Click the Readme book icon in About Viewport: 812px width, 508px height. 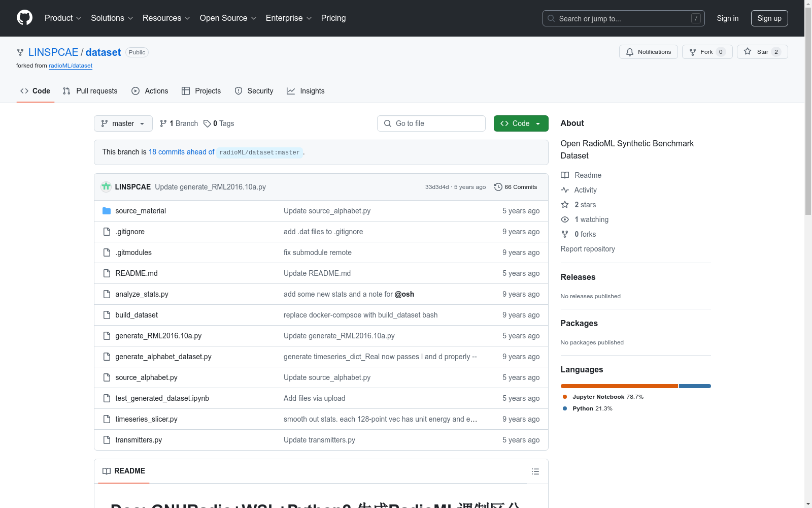click(x=565, y=175)
